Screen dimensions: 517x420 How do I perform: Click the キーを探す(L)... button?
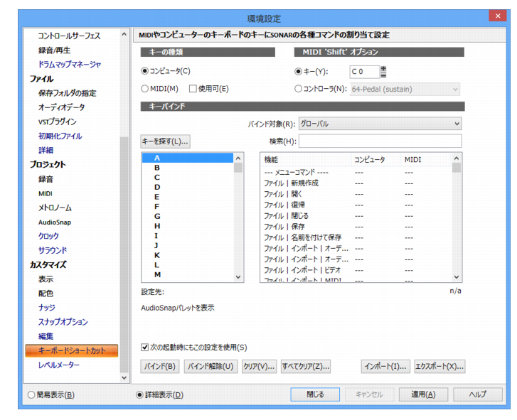tap(165, 141)
